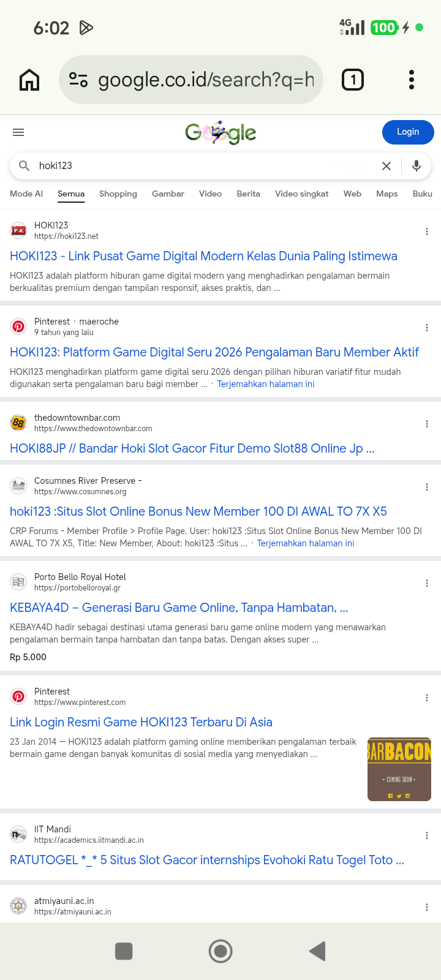Click thedowntownbar.com 88 favicon

[x=18, y=423]
